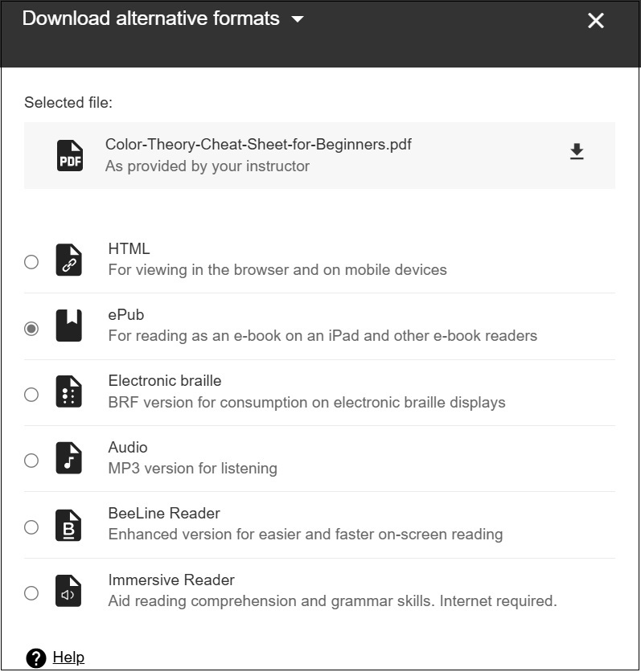The height and width of the screenshot is (672, 641).
Task: Click the BeeLine Reader B icon
Action: [68, 526]
